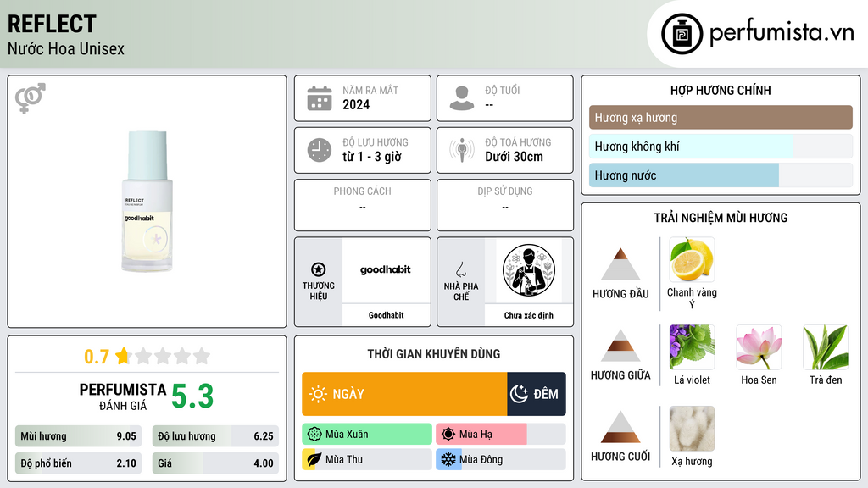
Task: Click the PERFUMISTA ĐÁNH GIÁ label
Action: tap(123, 396)
